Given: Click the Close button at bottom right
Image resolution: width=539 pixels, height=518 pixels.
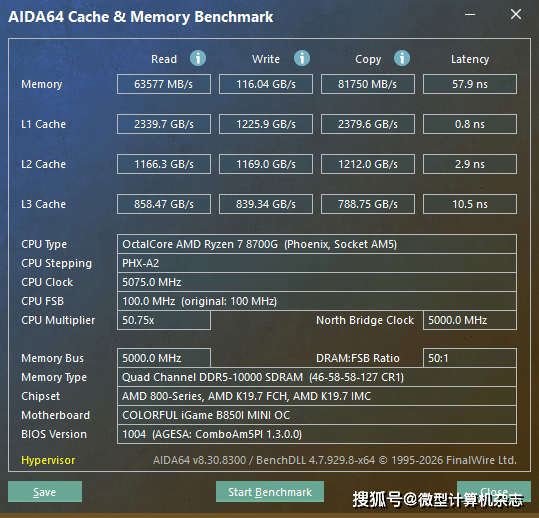Looking at the screenshot, I should (x=494, y=492).
